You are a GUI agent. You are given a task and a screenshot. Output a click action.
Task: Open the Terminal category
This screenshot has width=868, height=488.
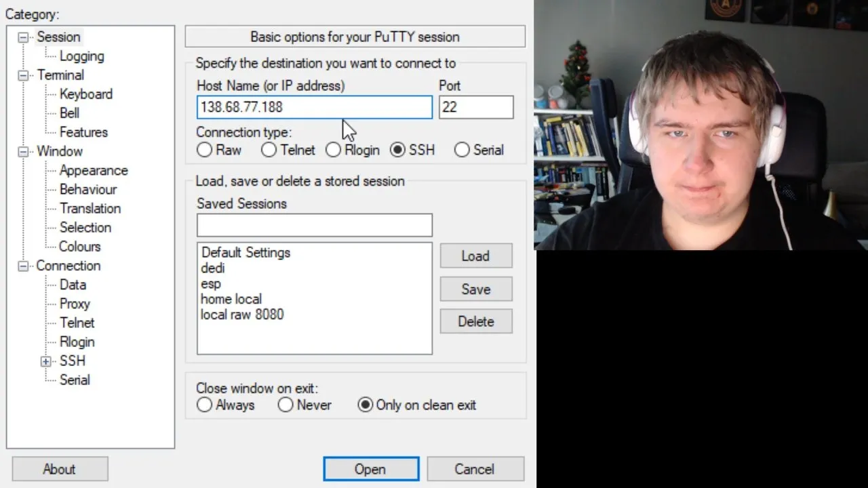point(60,75)
